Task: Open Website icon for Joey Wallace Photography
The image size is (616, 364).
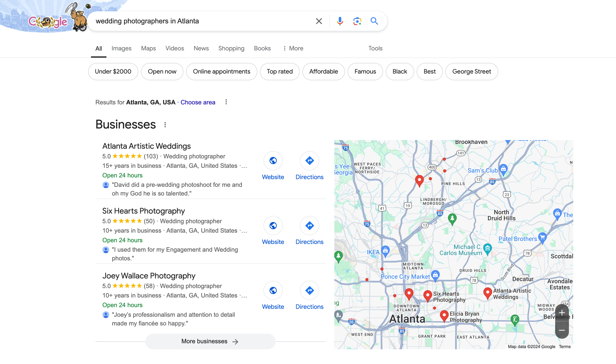Action: click(x=273, y=290)
